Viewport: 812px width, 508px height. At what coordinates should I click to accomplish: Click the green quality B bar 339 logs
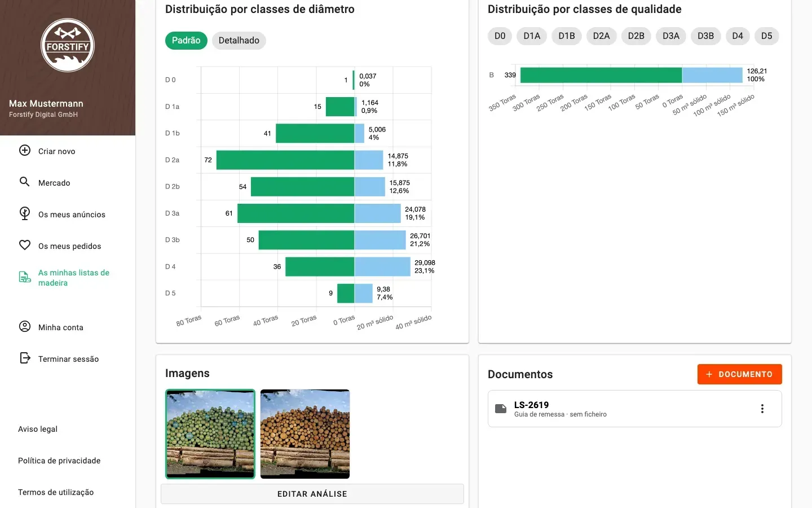[601, 75]
